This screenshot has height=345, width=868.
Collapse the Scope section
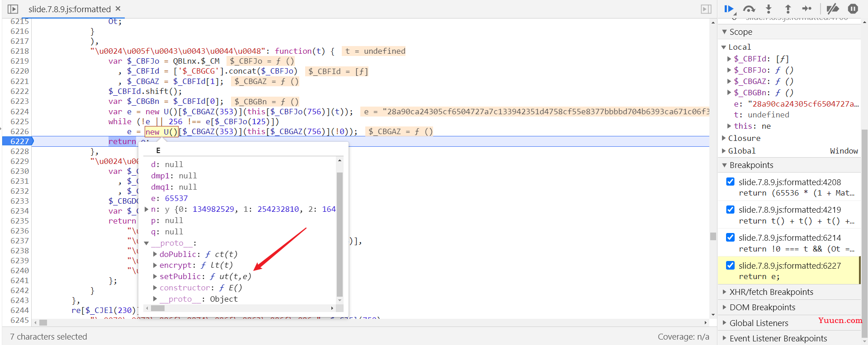pyautogui.click(x=725, y=32)
